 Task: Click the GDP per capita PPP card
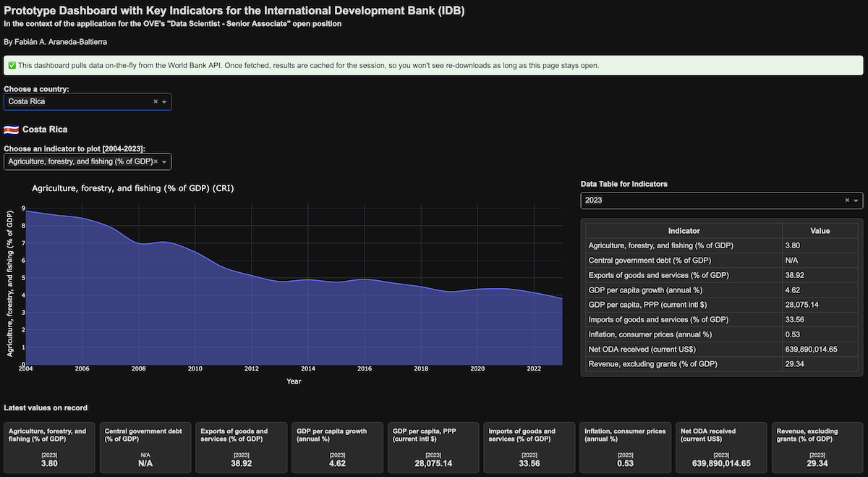pos(433,447)
